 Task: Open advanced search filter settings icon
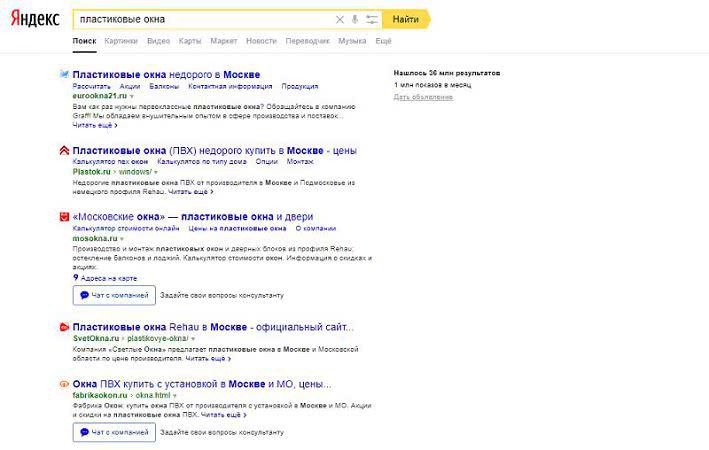[371, 19]
